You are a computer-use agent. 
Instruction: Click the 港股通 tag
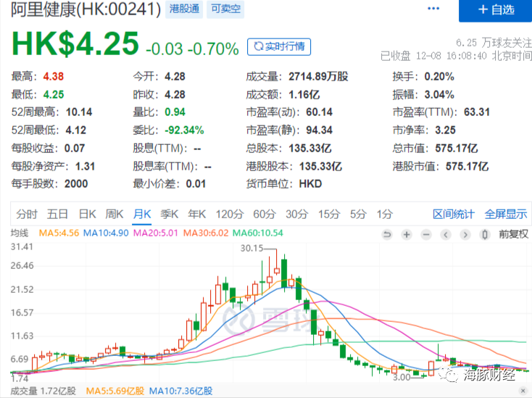pyautogui.click(x=184, y=9)
